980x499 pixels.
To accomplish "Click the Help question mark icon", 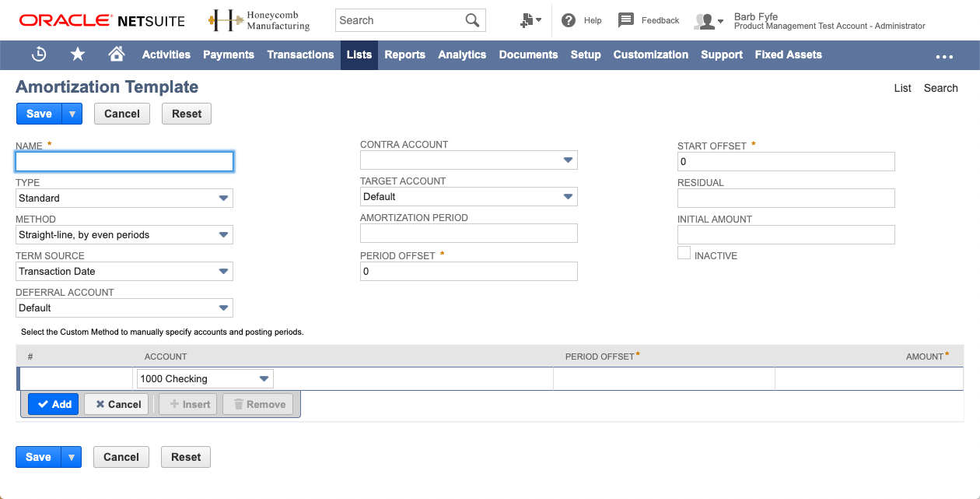I will pyautogui.click(x=569, y=20).
